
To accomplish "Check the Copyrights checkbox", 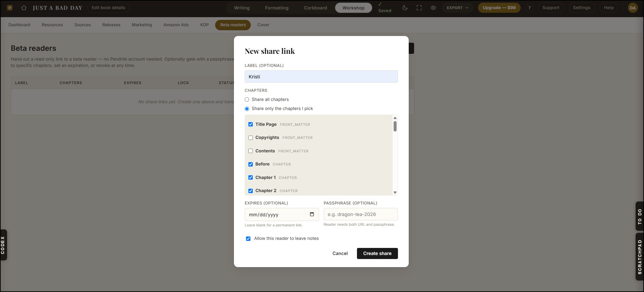I will click(x=250, y=138).
